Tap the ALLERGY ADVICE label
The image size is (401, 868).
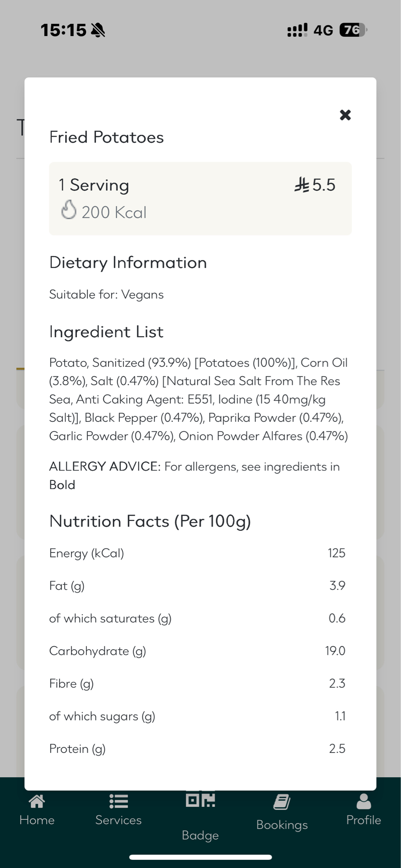pos(105,467)
